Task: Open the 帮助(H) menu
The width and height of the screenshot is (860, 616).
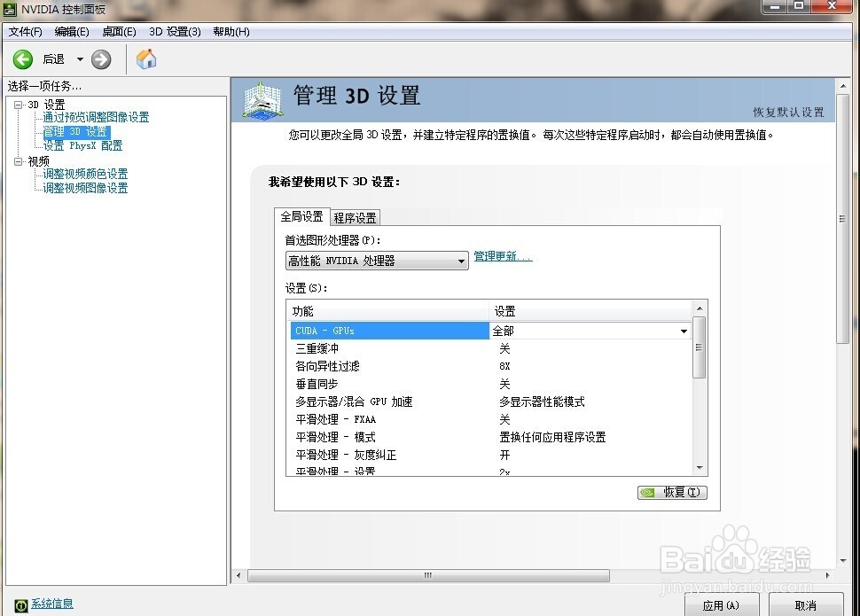Action: (x=231, y=32)
